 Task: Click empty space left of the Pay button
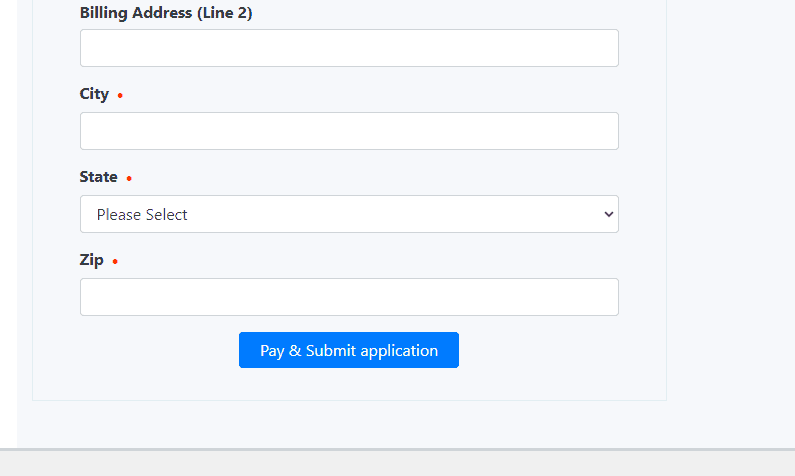[150, 351]
